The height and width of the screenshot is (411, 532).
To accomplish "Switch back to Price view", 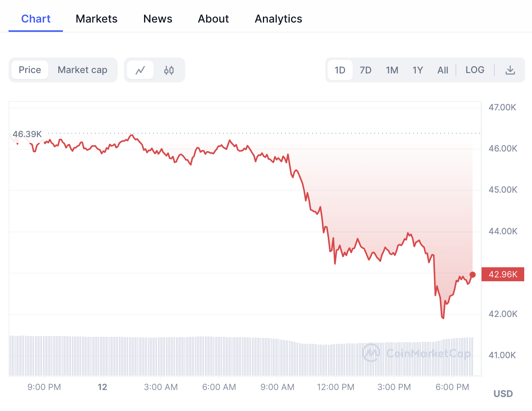I will pos(30,70).
